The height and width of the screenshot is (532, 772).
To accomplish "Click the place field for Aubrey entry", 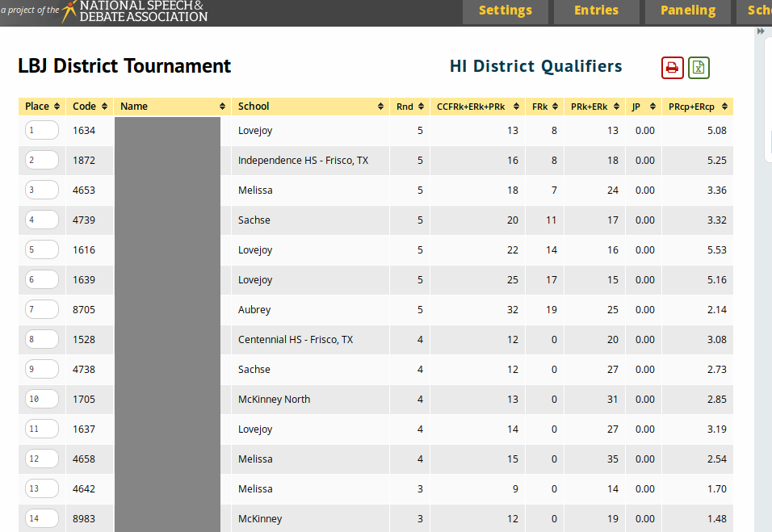I will pos(42,310).
